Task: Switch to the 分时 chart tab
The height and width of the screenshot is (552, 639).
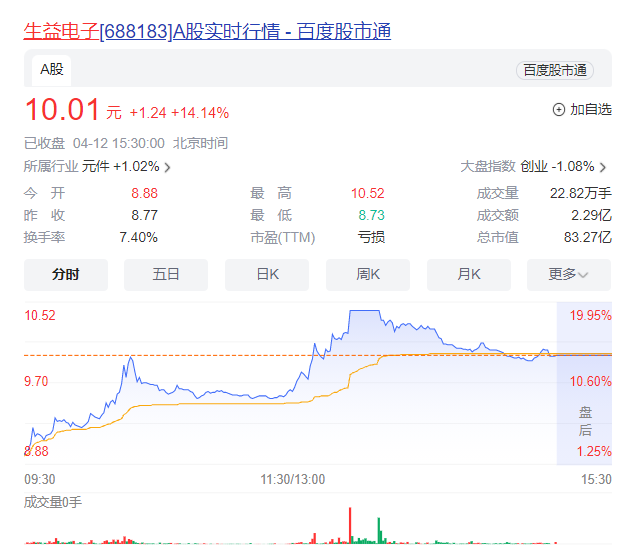Action: (x=66, y=275)
